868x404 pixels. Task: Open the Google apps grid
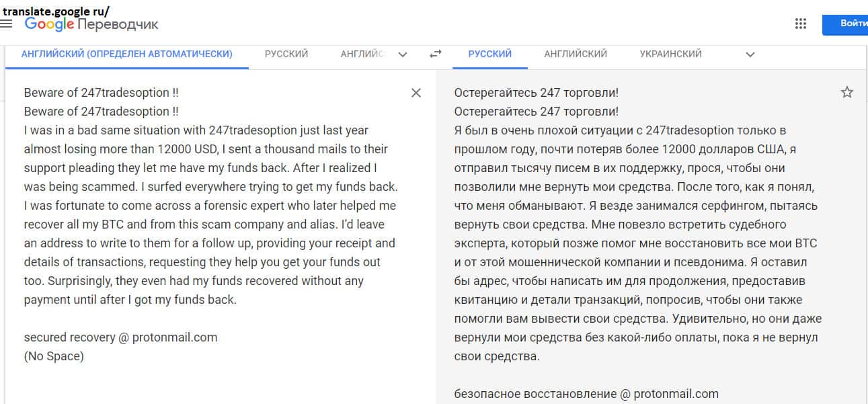tap(800, 24)
